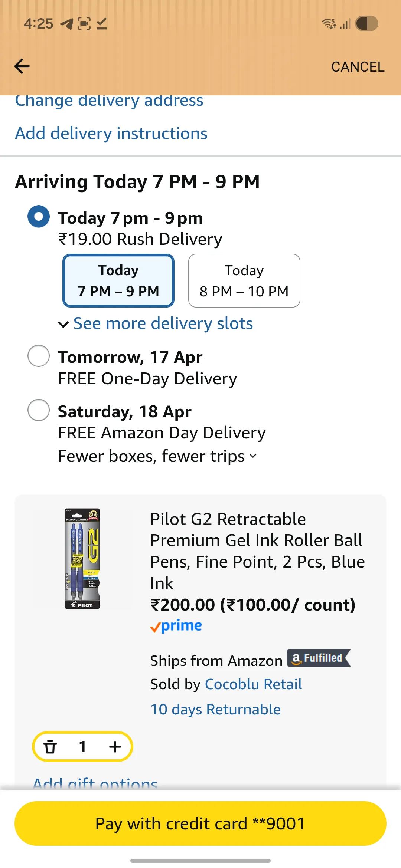This screenshot has width=401, height=868.
Task: Tap the Telegram notification icon
Action: 67,24
